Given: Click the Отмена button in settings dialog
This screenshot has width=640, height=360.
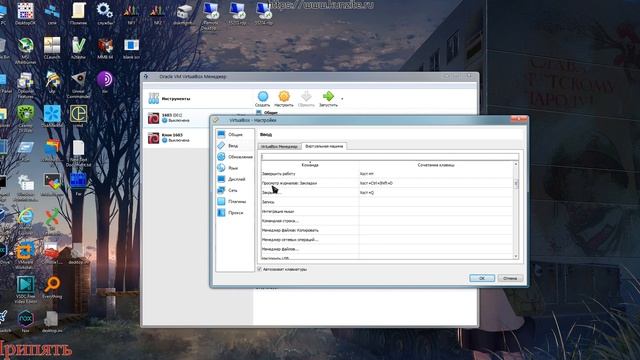Looking at the screenshot, I should (510, 278).
